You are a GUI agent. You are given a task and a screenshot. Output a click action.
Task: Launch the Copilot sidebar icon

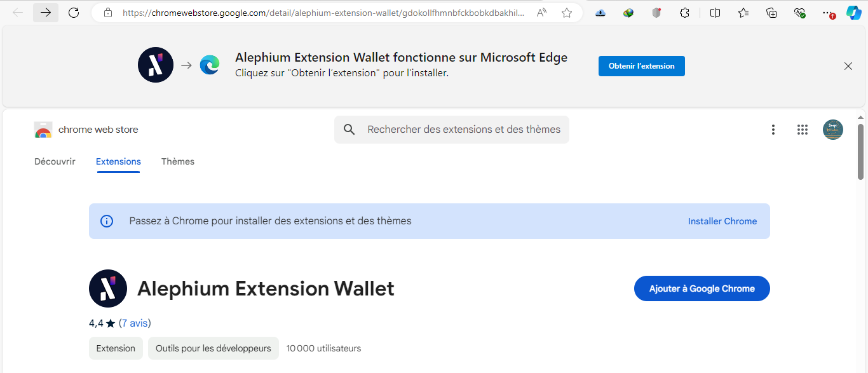[x=853, y=13]
